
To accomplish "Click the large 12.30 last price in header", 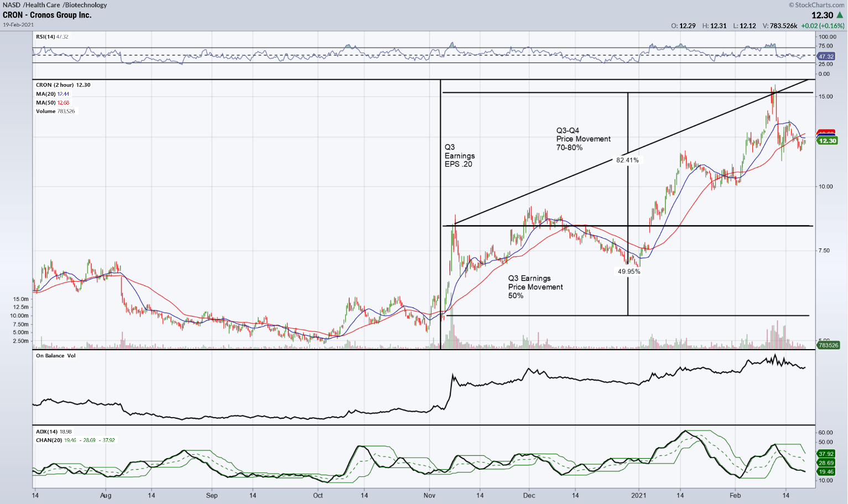I will tap(822, 15).
